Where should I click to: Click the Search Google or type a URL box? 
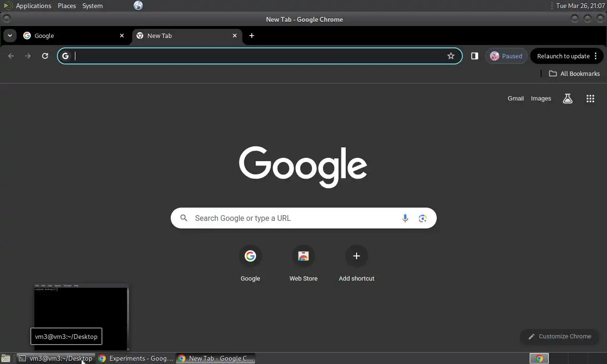click(x=303, y=218)
